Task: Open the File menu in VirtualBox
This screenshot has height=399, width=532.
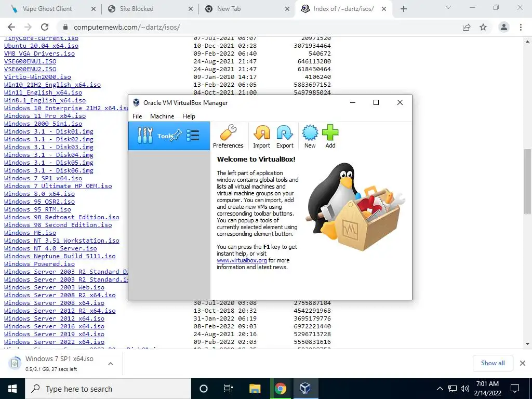Action: click(x=137, y=116)
